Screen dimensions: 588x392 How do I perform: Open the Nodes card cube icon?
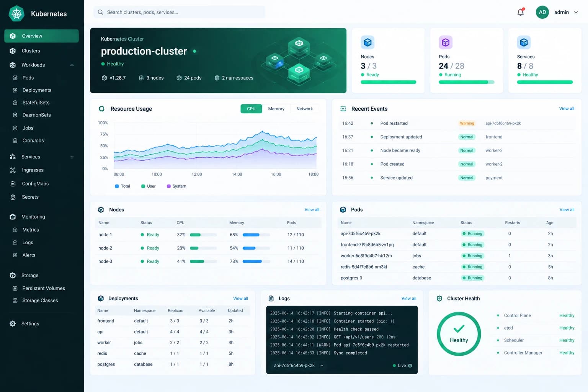pos(367,42)
